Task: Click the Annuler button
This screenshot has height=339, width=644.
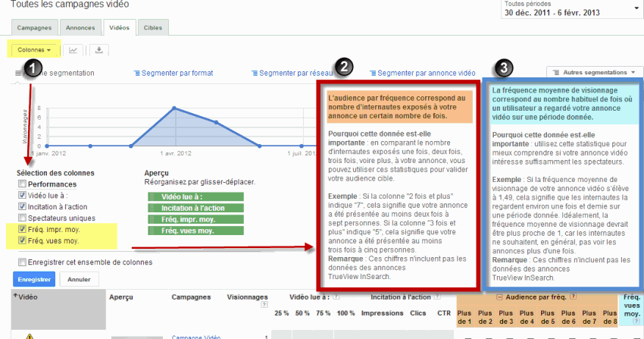Action: pos(79,279)
